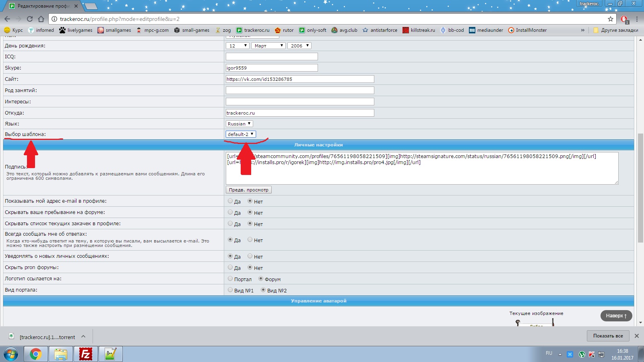This screenshot has width=644, height=362.
Task: Open the birthday day dropdown showing 12
Action: (x=237, y=45)
